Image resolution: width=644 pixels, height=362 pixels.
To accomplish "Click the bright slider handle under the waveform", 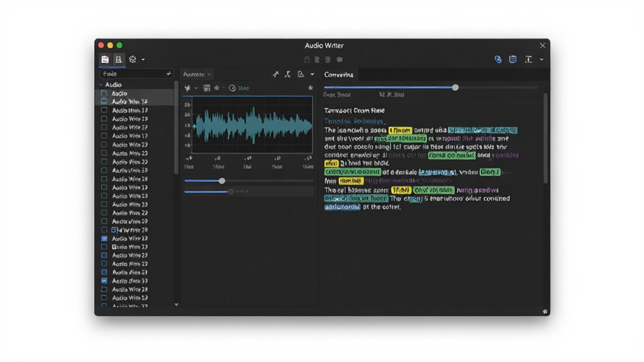I will (222, 181).
